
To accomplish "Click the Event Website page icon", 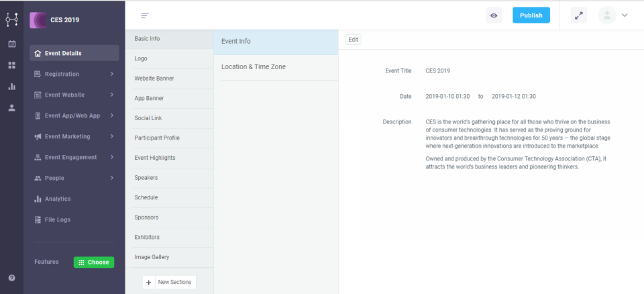I will [38, 95].
